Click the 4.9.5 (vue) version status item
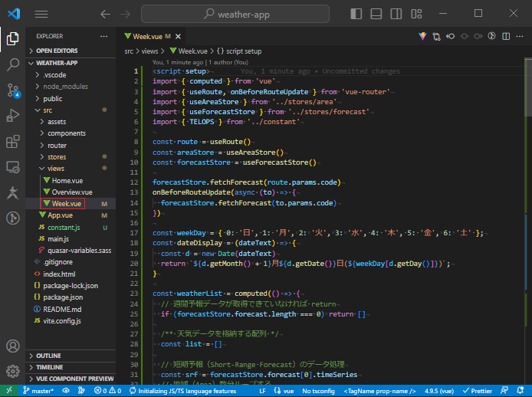The width and height of the screenshot is (532, 397). click(x=439, y=391)
